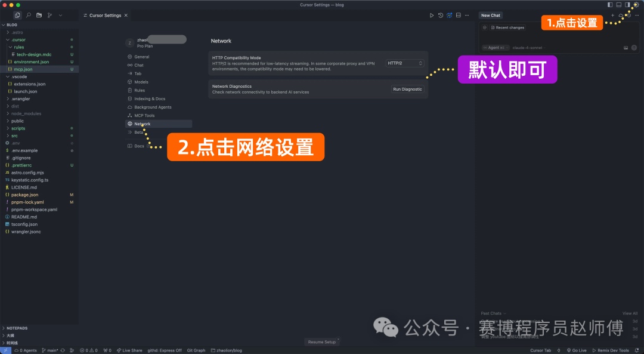This screenshot has width=644, height=354.
Task: Open astro.config.mjs file
Action: 39,173
